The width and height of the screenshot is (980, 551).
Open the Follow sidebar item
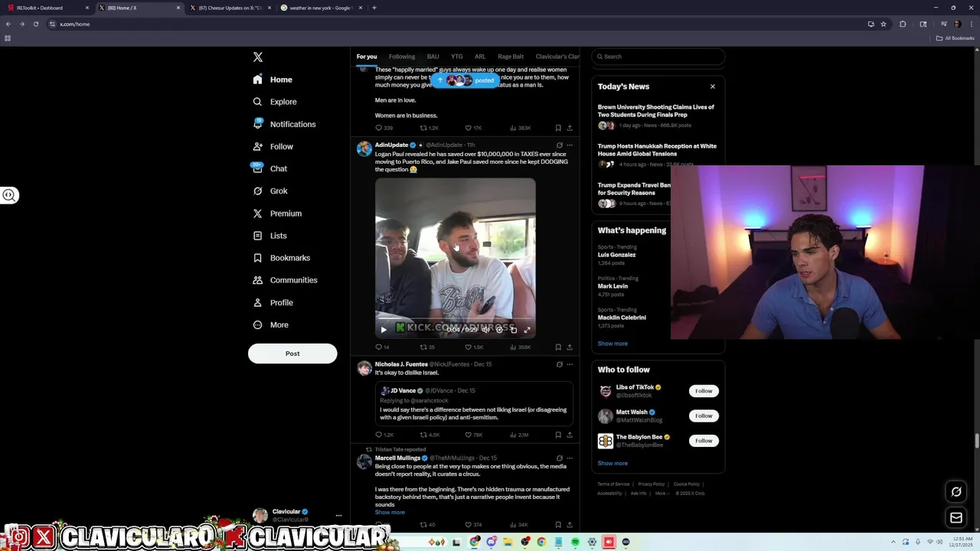273,146
